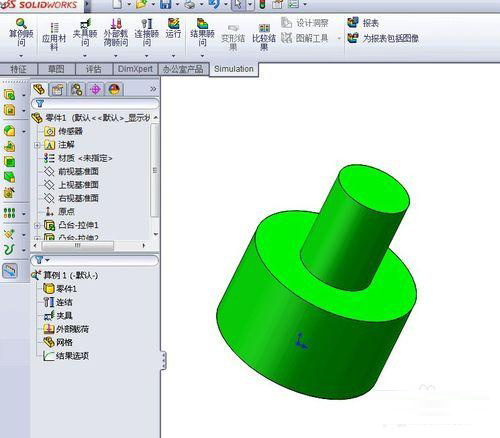500x438 pixels.
Task: Click the Print icon in top toolbar
Action: click(x=190, y=4)
